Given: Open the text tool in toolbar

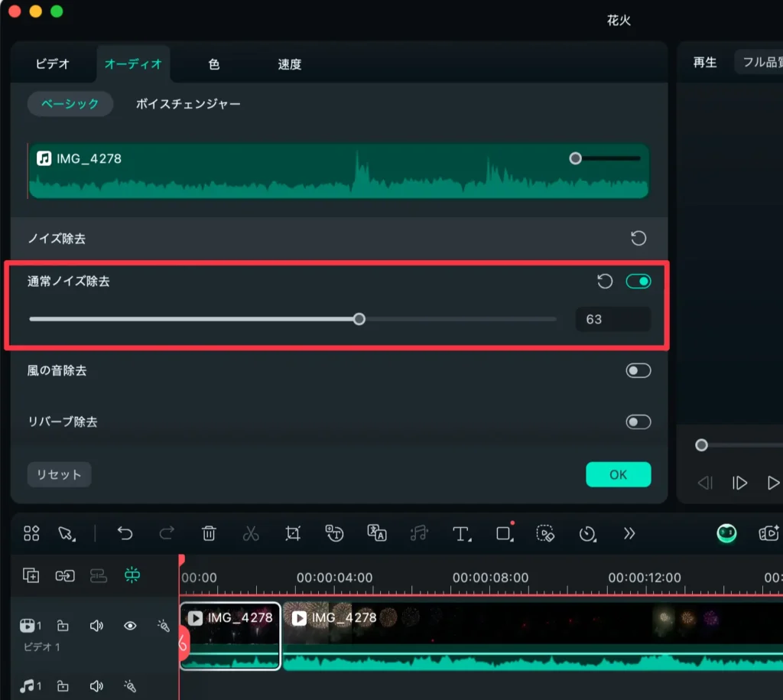Looking at the screenshot, I should point(461,534).
